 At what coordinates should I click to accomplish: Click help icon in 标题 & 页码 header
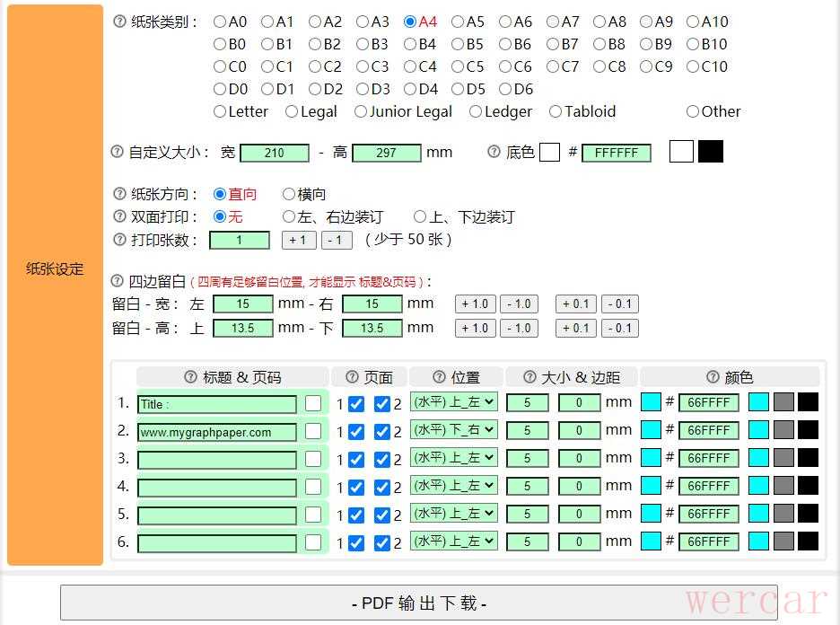click(190, 377)
